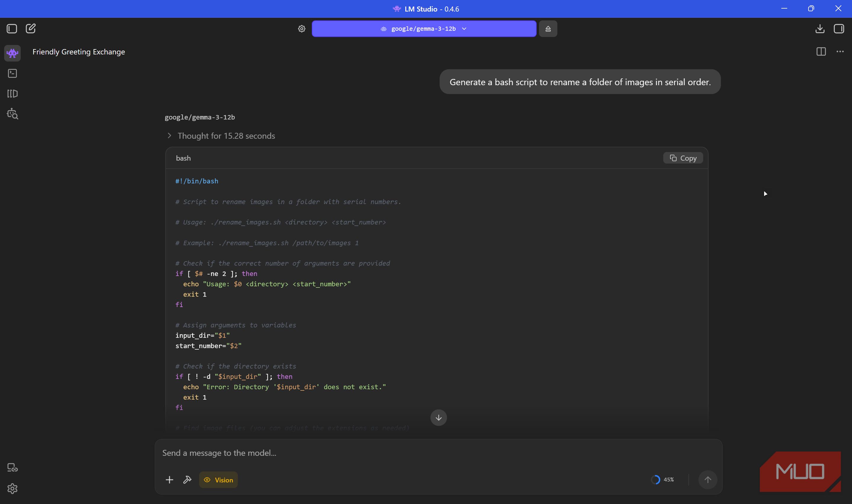Send the message with the up-arrow button
The width and height of the screenshot is (852, 504).
point(708,479)
